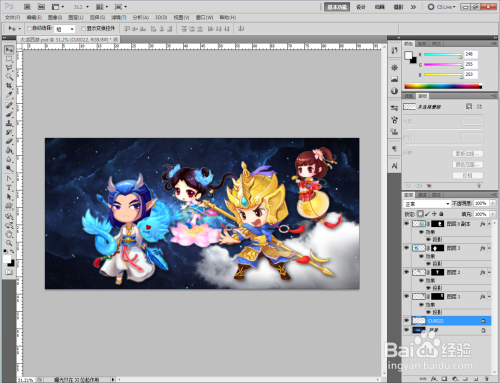Screen dimensions: 500x383
Task: Open the blend mode 正常 dropdown
Action: click(x=427, y=203)
